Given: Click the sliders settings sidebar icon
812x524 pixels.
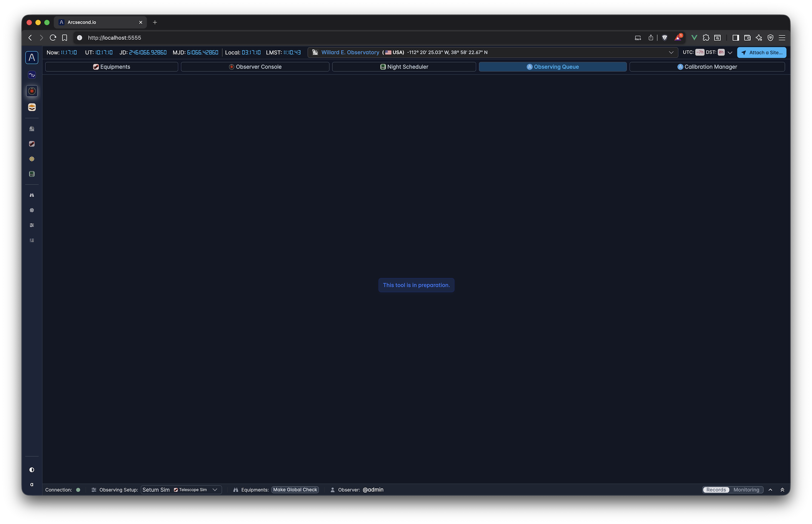Looking at the screenshot, I should click(32, 225).
